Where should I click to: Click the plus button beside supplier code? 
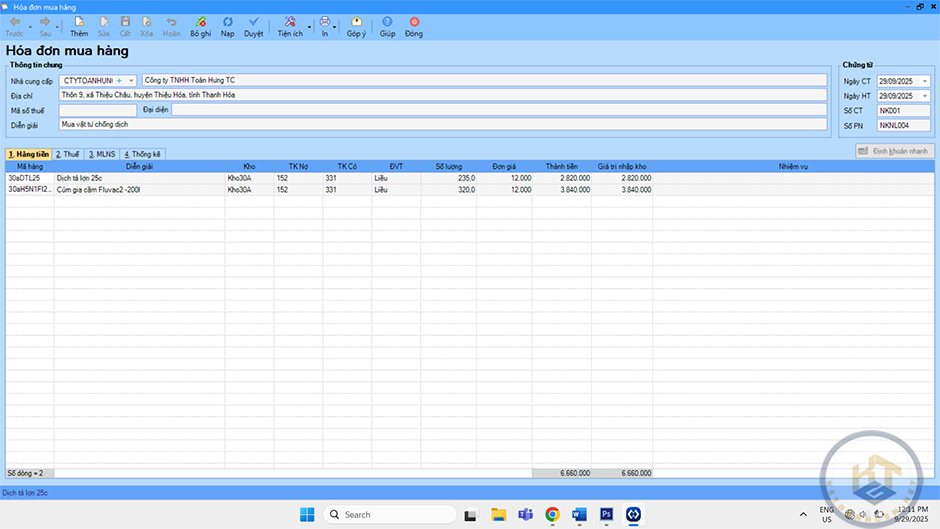click(119, 80)
